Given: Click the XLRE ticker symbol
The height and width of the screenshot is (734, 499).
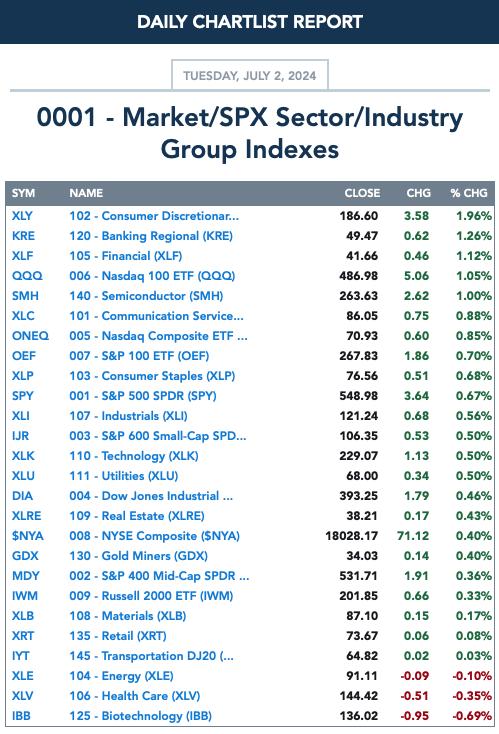Looking at the screenshot, I should tap(26, 516).
